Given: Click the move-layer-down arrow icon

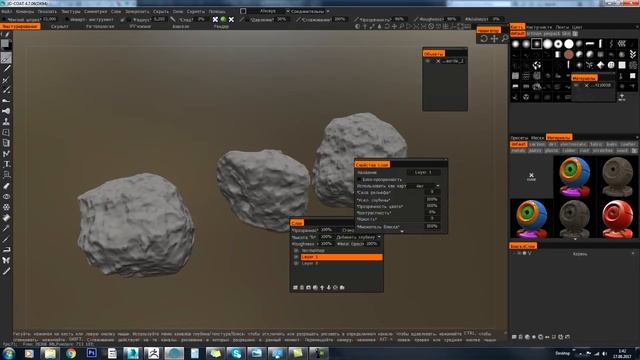Looking at the screenshot, I should (x=329, y=288).
